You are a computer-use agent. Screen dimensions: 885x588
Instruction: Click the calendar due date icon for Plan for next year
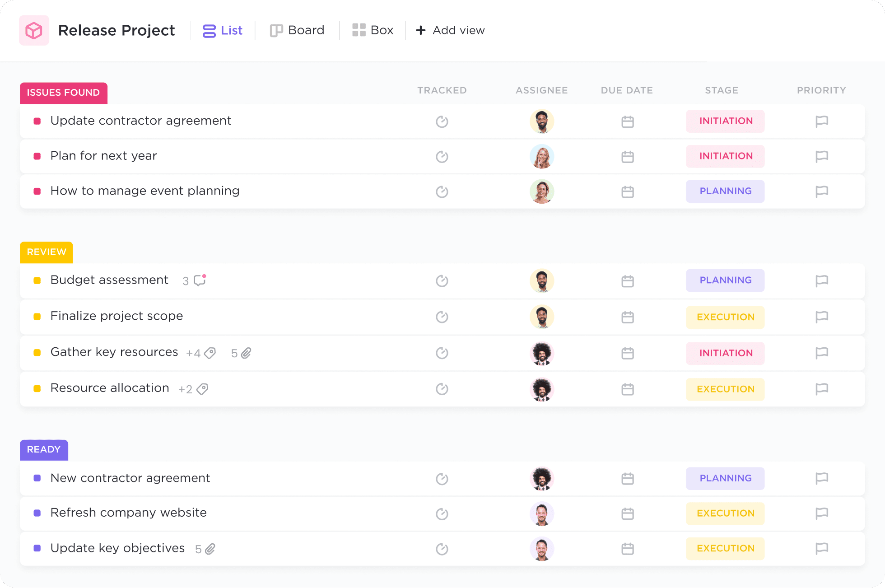[x=627, y=155]
